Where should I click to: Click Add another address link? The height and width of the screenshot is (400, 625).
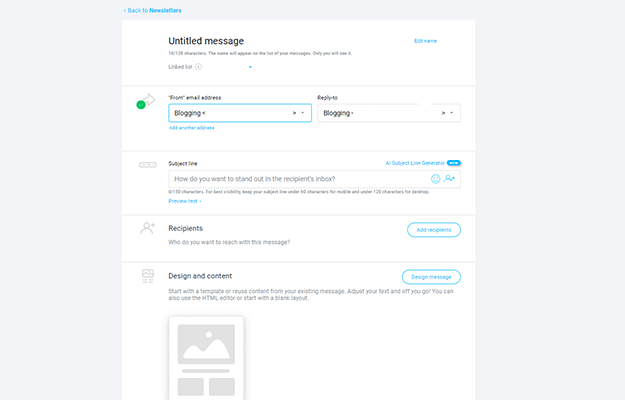[191, 128]
